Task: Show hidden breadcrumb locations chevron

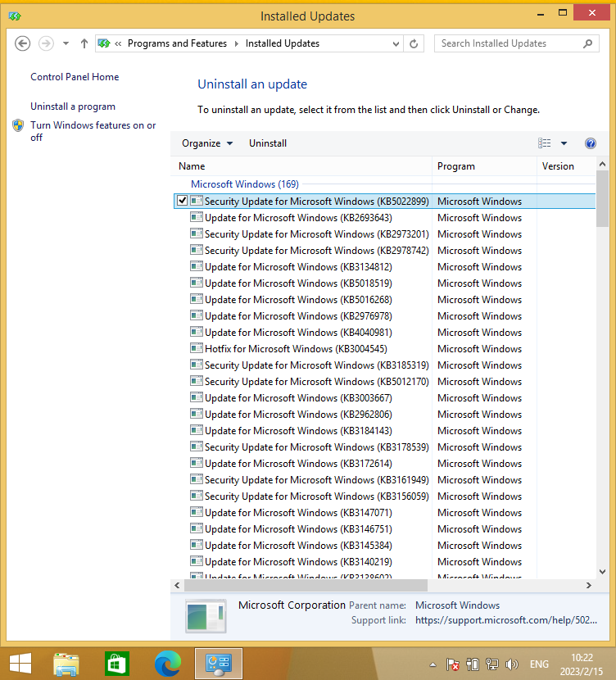Action: 118,43
